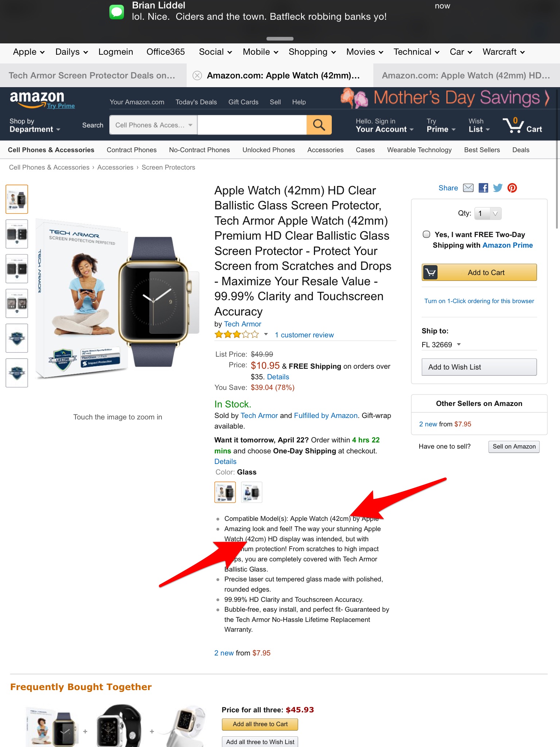Open the shopping Cart icon
This screenshot has width=560, height=747.
(x=522, y=125)
